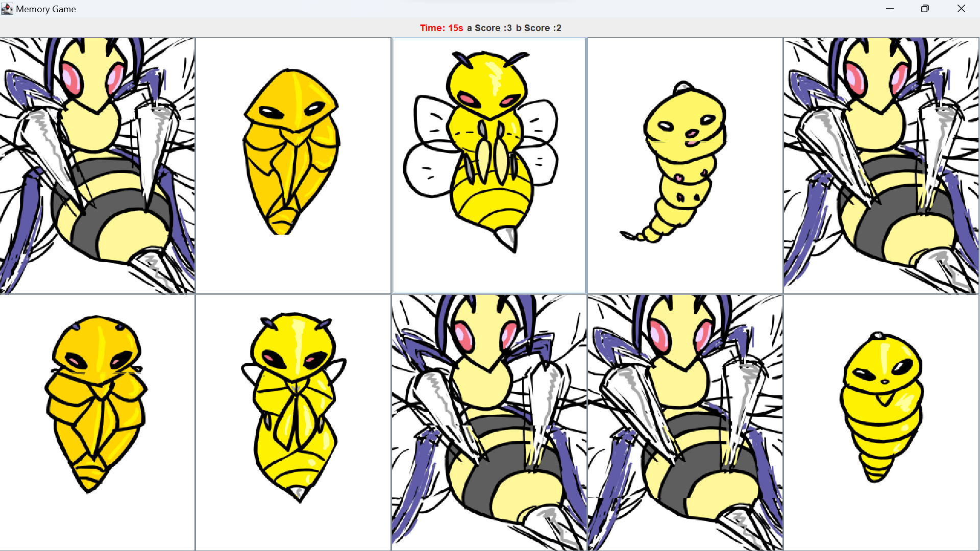The height and width of the screenshot is (551, 980).
Task: Click the yellow Kakuna fusion card with small wings
Action: tap(293, 422)
